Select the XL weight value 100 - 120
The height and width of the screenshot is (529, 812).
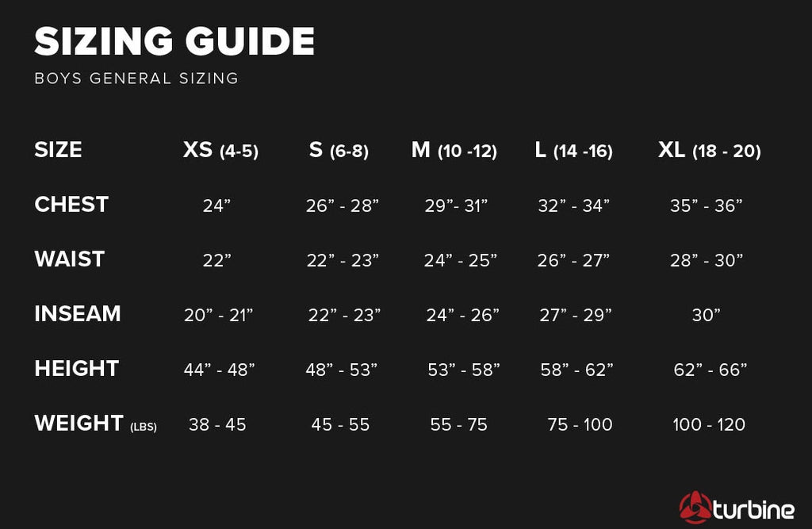coord(709,425)
